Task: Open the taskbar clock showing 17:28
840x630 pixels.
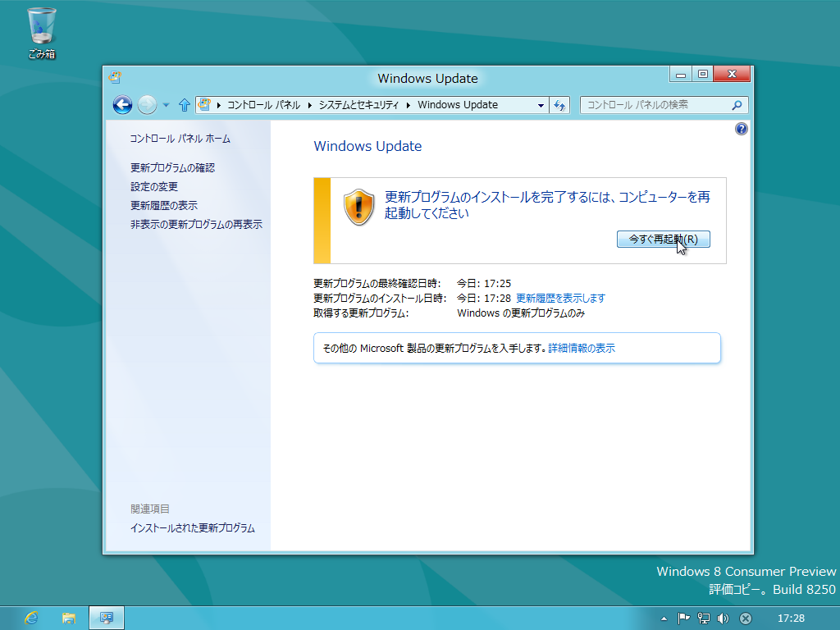Action: click(x=792, y=619)
